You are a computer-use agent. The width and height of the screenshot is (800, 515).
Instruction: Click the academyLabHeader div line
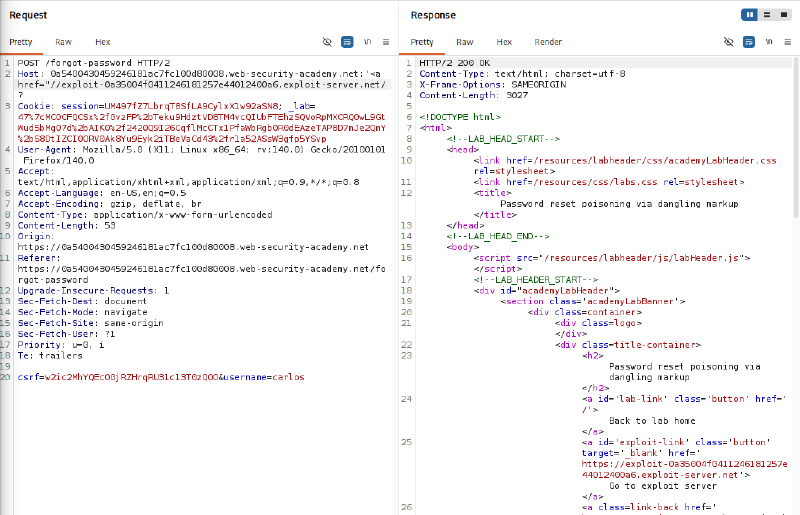click(x=546, y=290)
